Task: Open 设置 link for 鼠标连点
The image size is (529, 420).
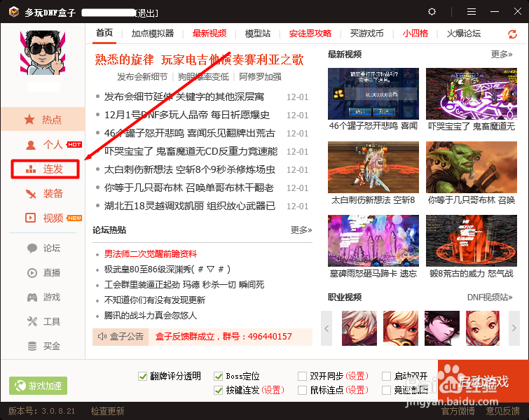Action: pyautogui.click(x=357, y=391)
